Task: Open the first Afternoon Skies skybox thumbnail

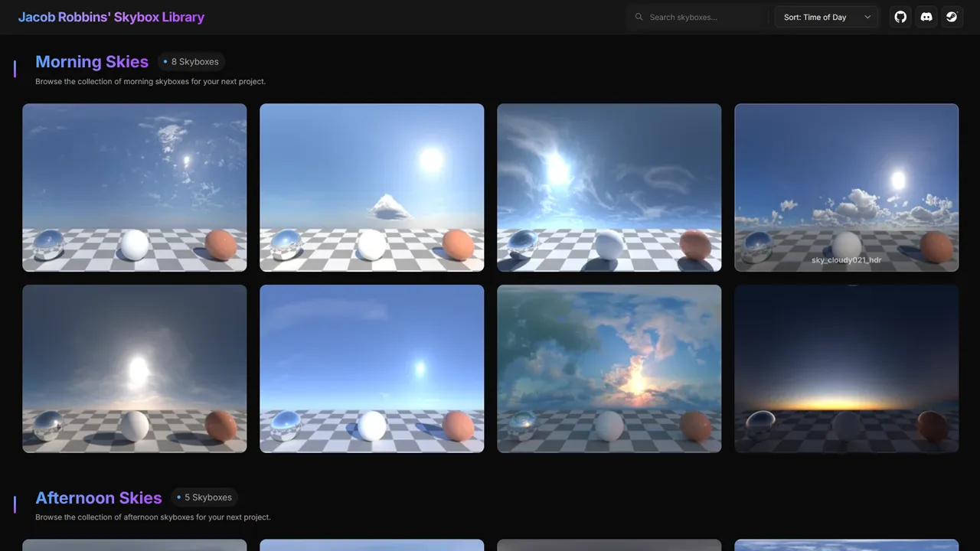Action: tap(134, 545)
